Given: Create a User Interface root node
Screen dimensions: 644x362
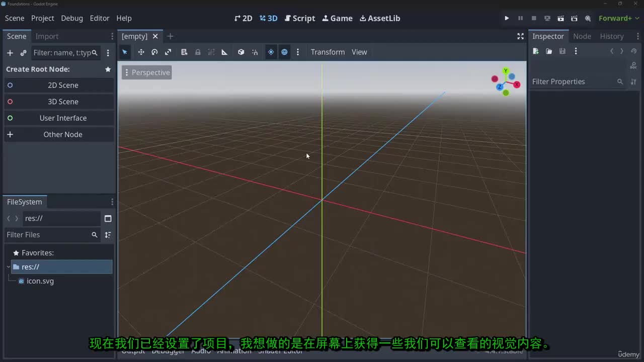Looking at the screenshot, I should coord(59,118).
